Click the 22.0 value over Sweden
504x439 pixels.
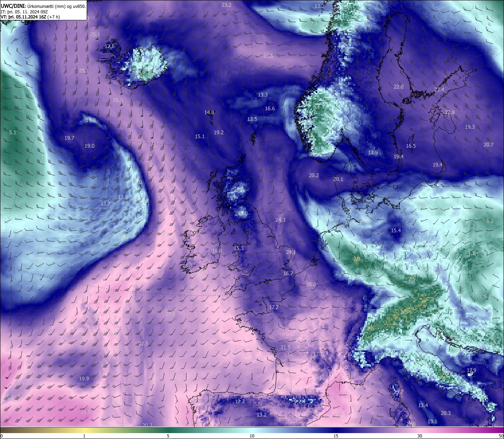398,87
